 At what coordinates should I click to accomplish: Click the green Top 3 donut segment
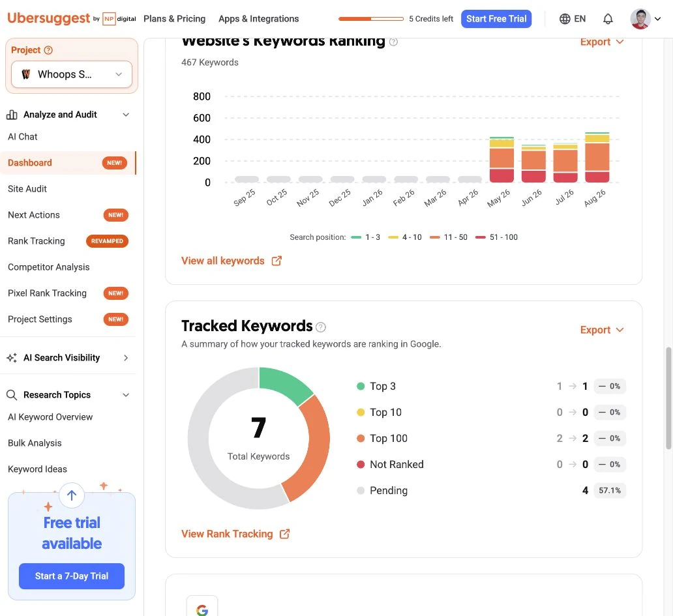pyautogui.click(x=284, y=382)
